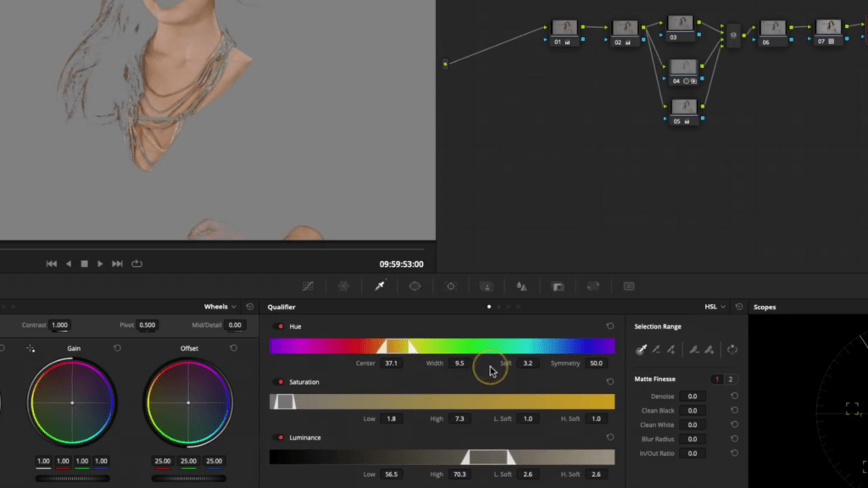
Task: Reset the Offset color wheel
Action: point(233,348)
